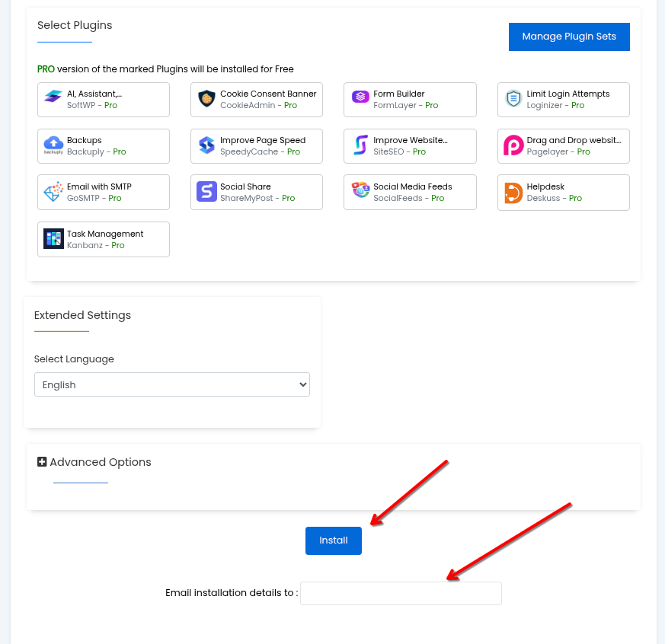The image size is (665, 644).
Task: Click the GoSMTP envelope icon
Action: click(x=53, y=192)
